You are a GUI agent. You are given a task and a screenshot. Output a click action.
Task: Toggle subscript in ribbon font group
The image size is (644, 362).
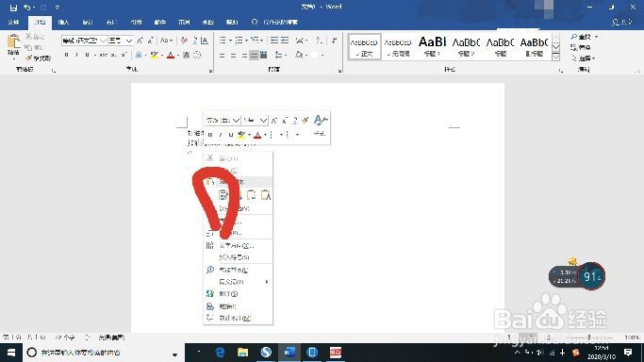pos(114,55)
